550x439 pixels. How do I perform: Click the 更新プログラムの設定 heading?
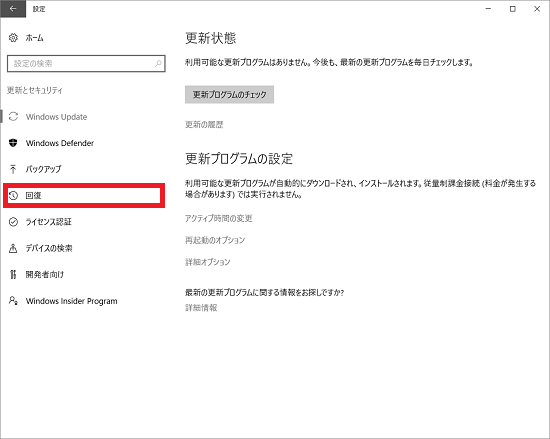(239, 159)
